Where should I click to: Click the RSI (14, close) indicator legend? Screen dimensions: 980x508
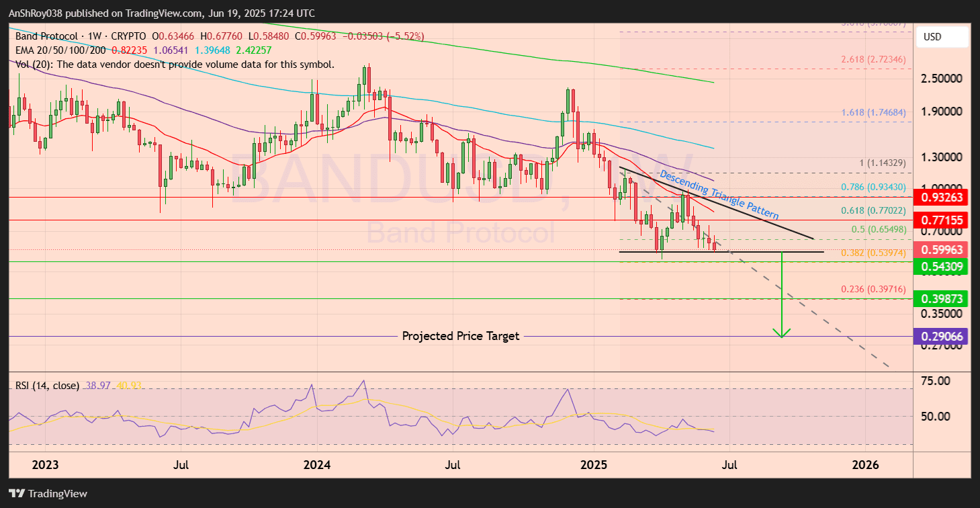[x=48, y=384]
